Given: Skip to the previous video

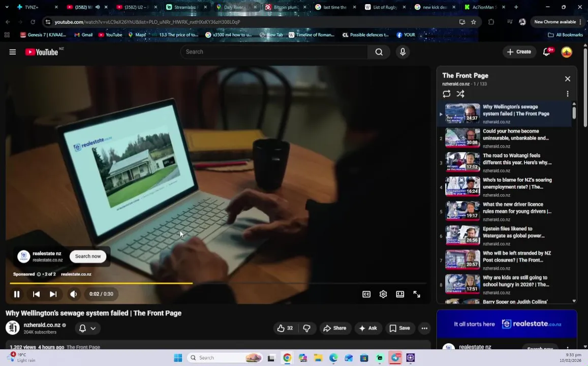Looking at the screenshot, I should 36,294.
